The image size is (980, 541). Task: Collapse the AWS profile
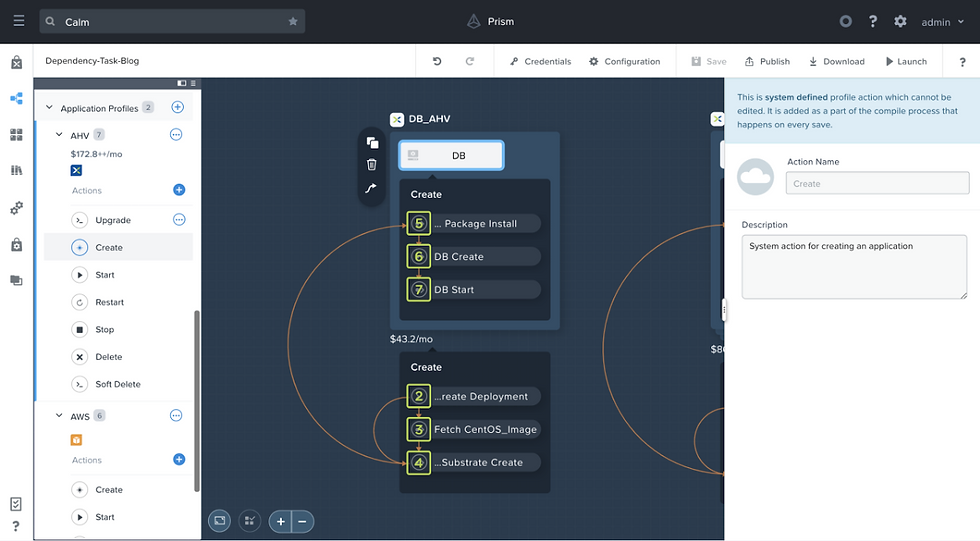[x=59, y=415]
